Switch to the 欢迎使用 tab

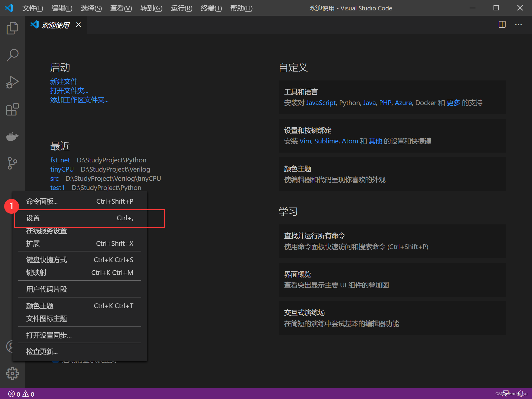pyautogui.click(x=55, y=25)
